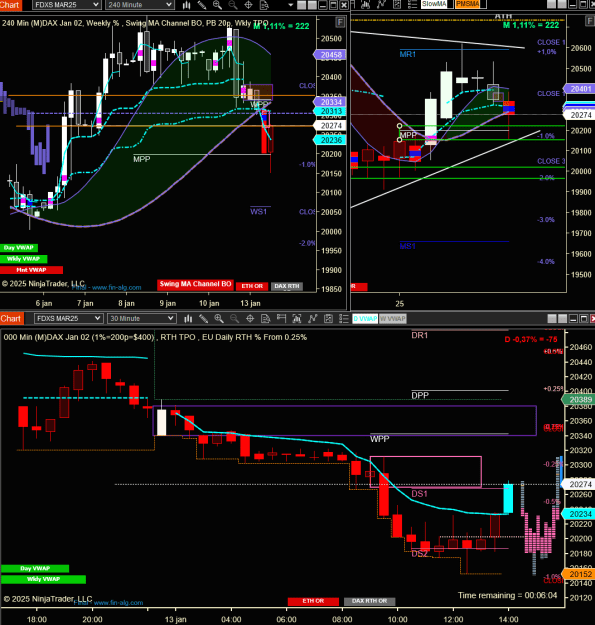Open indicators icon in top-right chart toolbar

(x=365, y=4)
